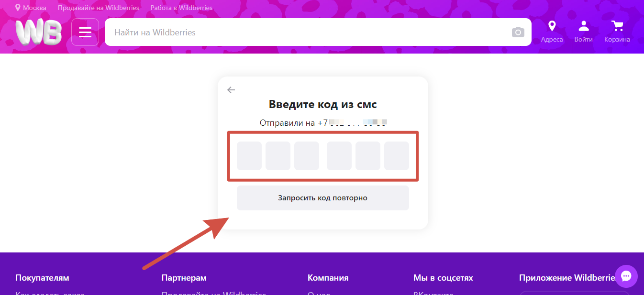Open the chat support bubble
The width and height of the screenshot is (644, 295).
pyautogui.click(x=626, y=276)
